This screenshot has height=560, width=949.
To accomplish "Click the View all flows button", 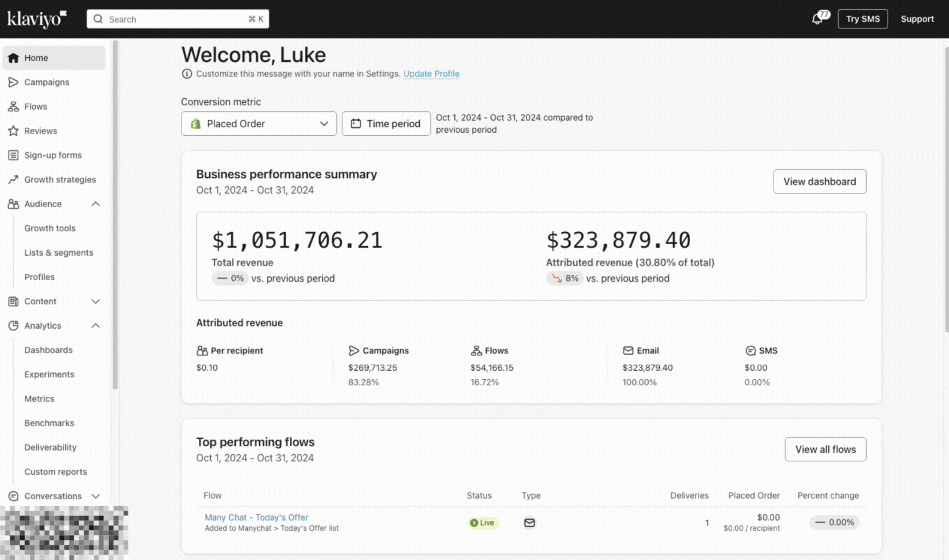I will coord(825,449).
